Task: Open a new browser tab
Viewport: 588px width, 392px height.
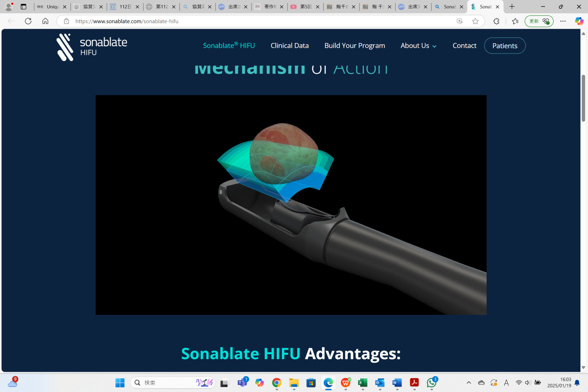Action: pyautogui.click(x=512, y=7)
